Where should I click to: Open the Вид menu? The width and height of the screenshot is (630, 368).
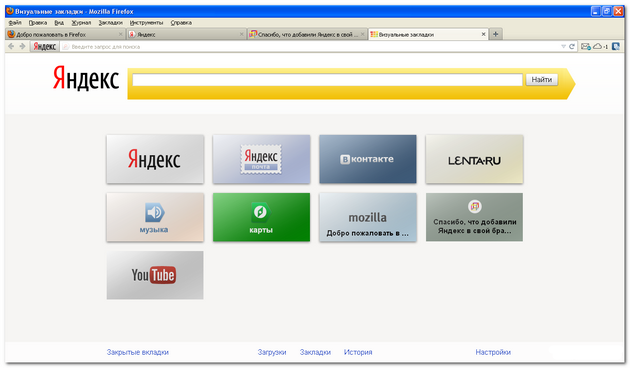click(x=59, y=23)
